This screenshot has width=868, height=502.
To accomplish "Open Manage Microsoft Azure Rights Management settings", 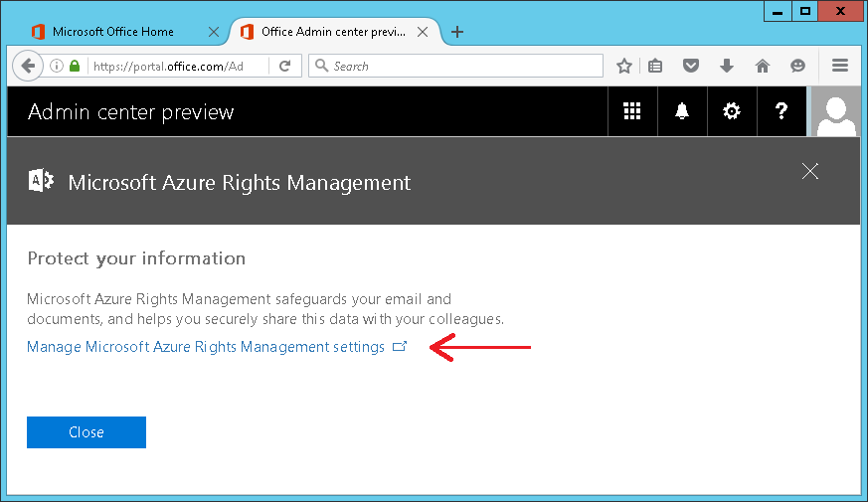I will (206, 347).
